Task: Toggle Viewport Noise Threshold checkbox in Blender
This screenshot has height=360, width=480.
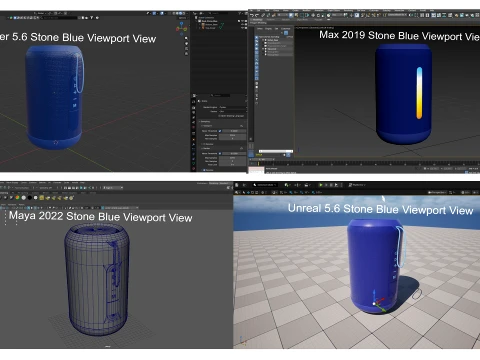Action: click(x=220, y=131)
